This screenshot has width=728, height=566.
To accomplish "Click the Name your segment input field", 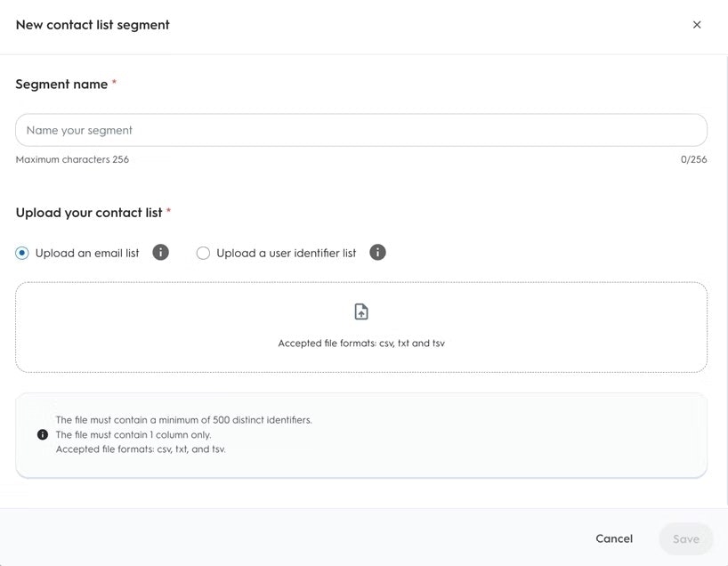I will [361, 130].
